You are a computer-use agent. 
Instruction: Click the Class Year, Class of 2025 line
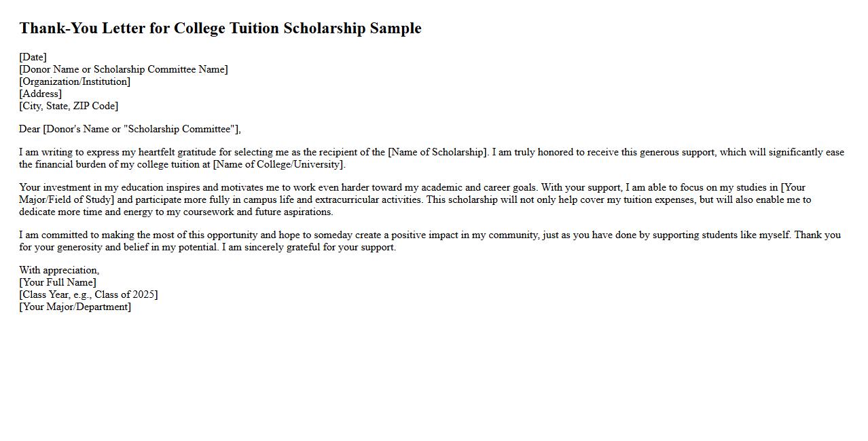(88, 294)
